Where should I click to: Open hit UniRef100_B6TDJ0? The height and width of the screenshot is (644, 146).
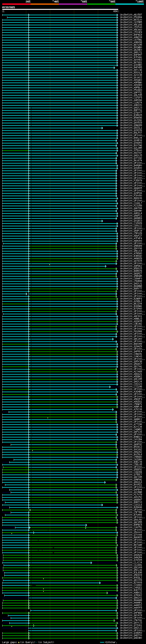pyautogui.click(x=131, y=20)
